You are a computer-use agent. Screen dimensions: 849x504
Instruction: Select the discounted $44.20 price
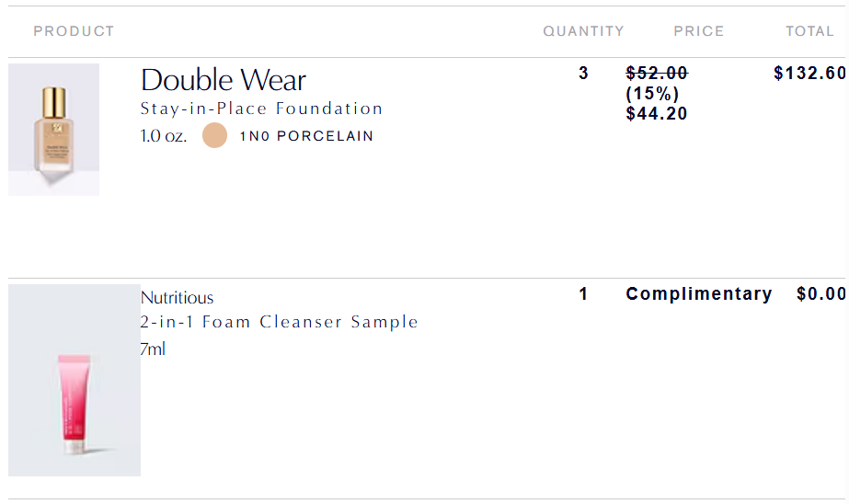point(657,114)
